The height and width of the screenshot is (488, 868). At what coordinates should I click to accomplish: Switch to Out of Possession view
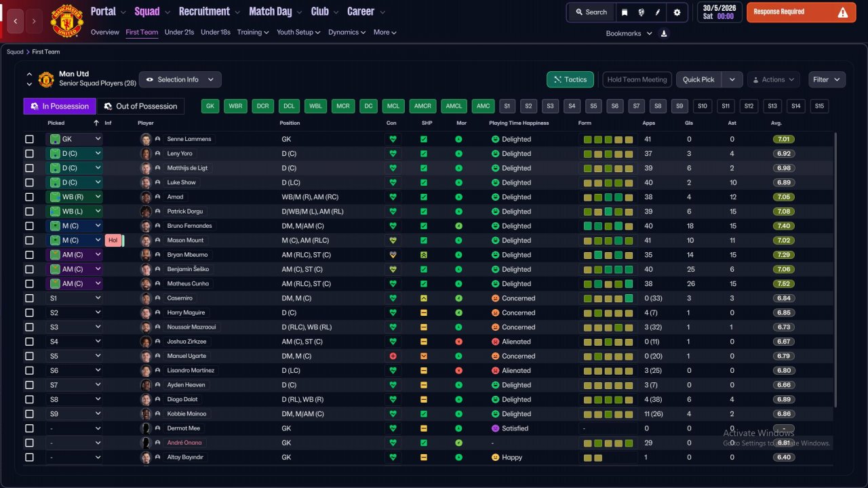coord(141,106)
